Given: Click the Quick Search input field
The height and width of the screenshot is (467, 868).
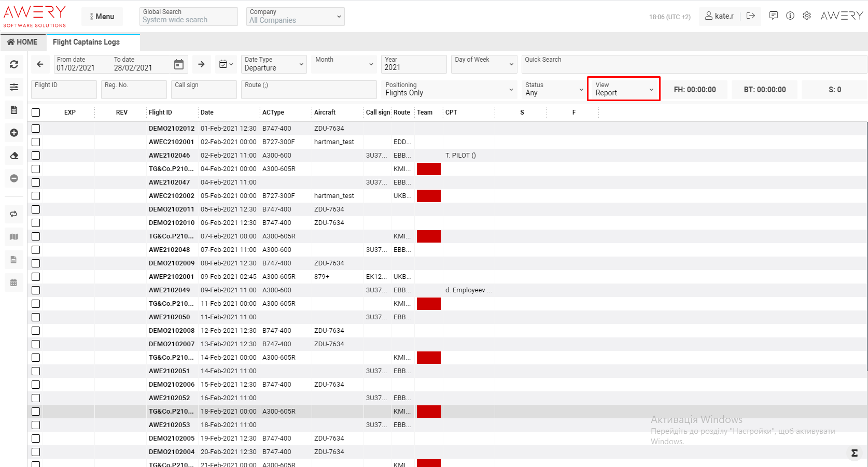Looking at the screenshot, I should coord(694,64).
